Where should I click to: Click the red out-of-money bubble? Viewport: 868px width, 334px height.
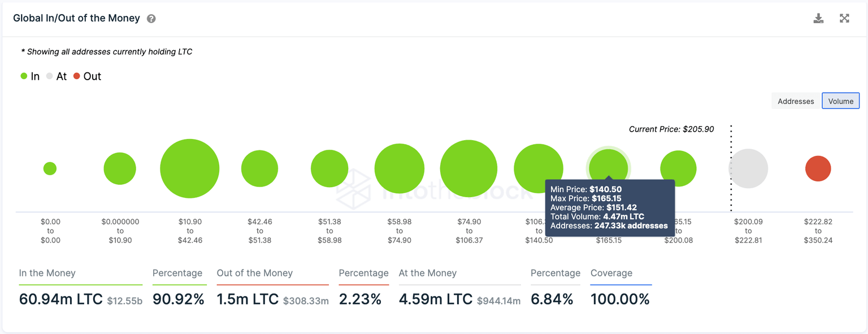point(818,168)
